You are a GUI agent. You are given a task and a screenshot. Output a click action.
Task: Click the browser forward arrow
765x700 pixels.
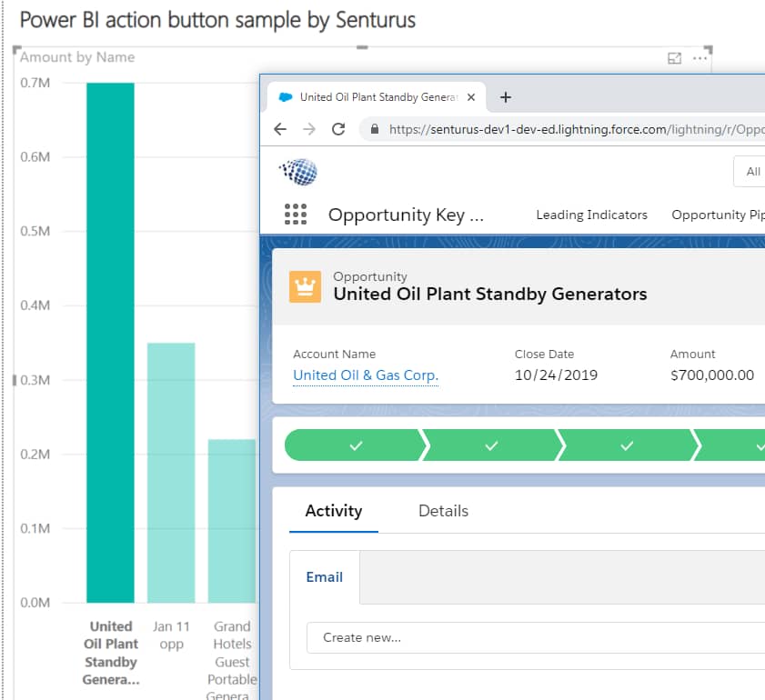coord(309,129)
